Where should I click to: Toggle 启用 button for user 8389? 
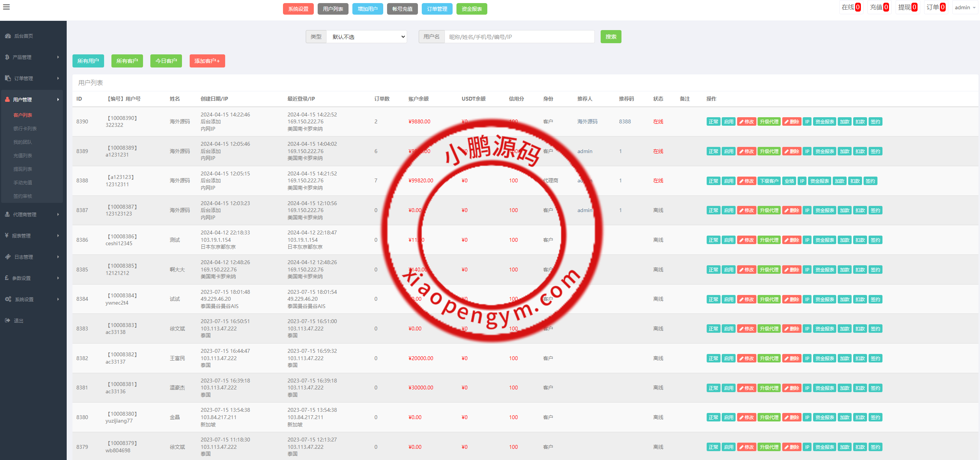tap(728, 152)
